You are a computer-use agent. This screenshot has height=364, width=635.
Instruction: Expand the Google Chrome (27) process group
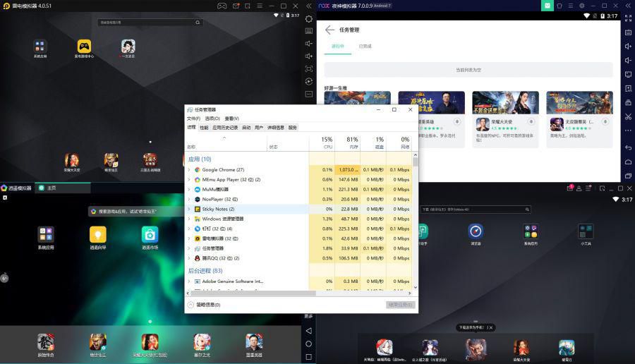188,169
